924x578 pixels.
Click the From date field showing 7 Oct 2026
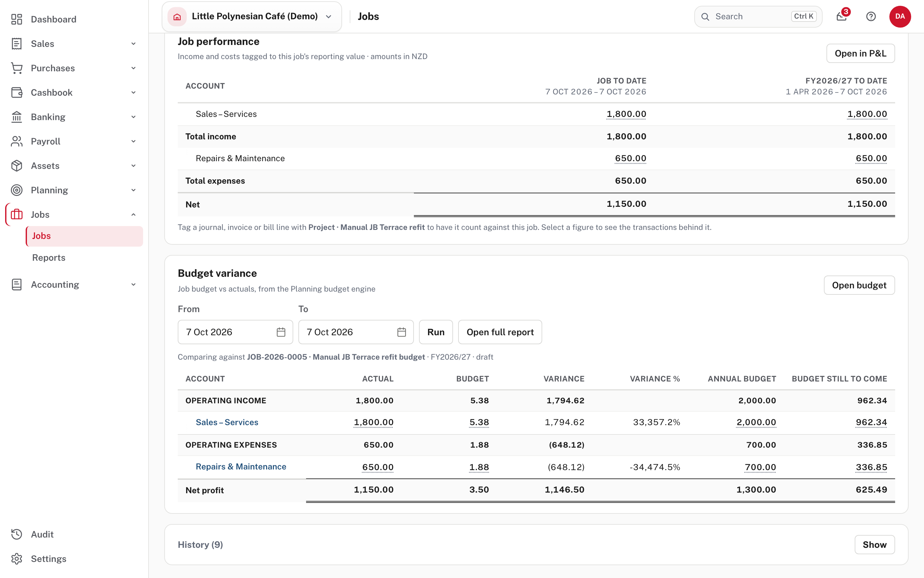pos(235,332)
